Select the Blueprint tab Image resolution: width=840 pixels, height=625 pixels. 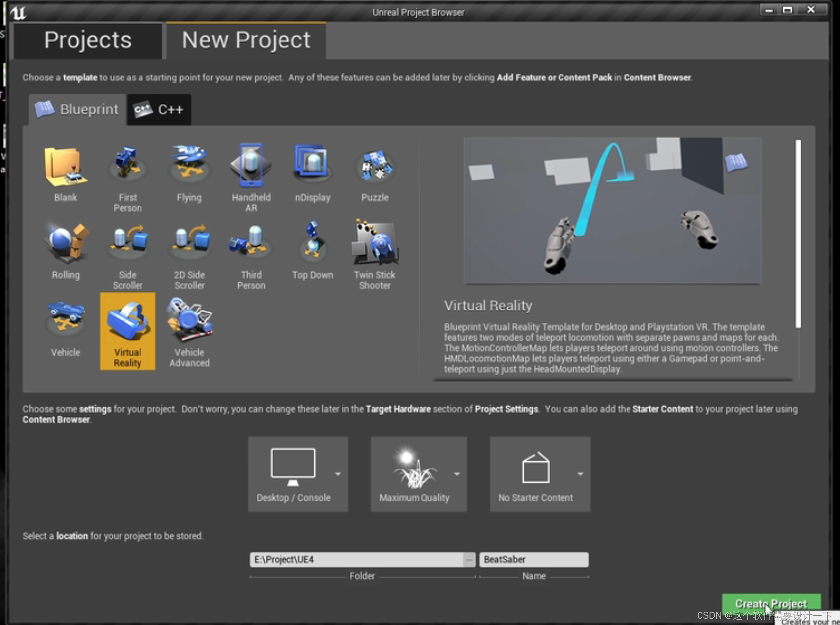click(77, 109)
